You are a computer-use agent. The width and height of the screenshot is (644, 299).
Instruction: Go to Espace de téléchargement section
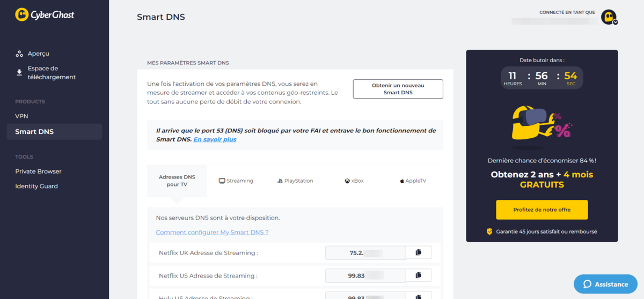click(x=46, y=73)
